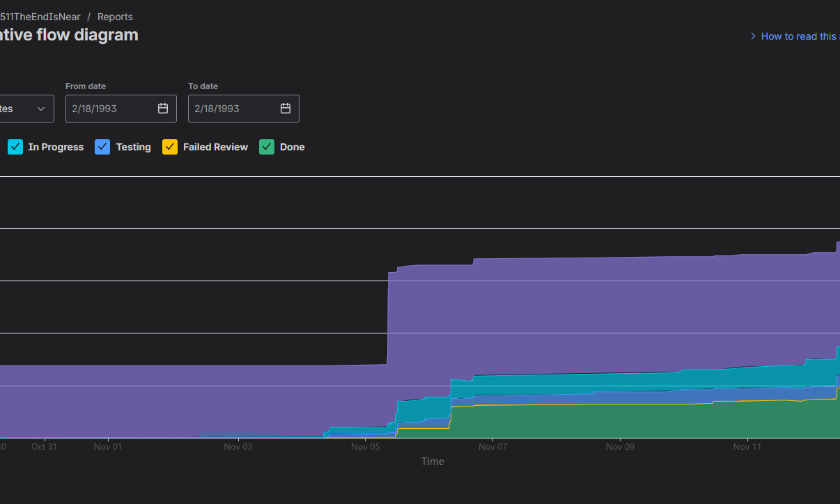Click the Failed Review legend label
Viewport: 840px width, 504px height.
coord(215,147)
